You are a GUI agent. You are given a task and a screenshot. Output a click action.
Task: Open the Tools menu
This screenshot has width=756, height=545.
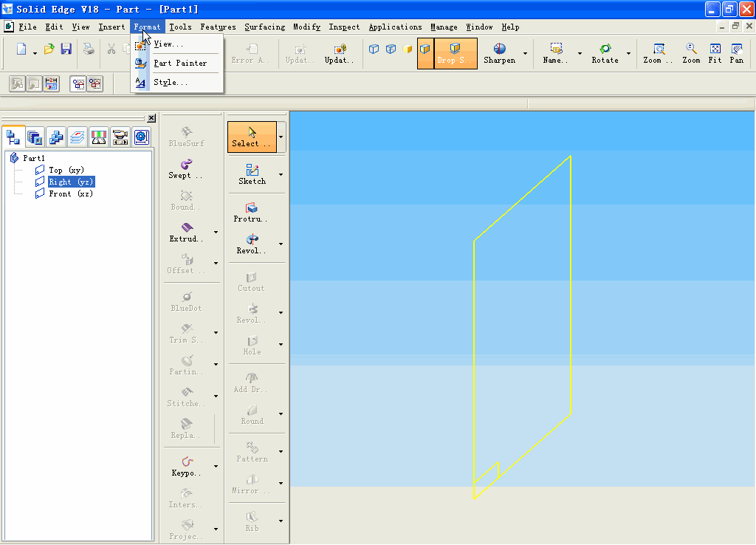[x=180, y=27]
